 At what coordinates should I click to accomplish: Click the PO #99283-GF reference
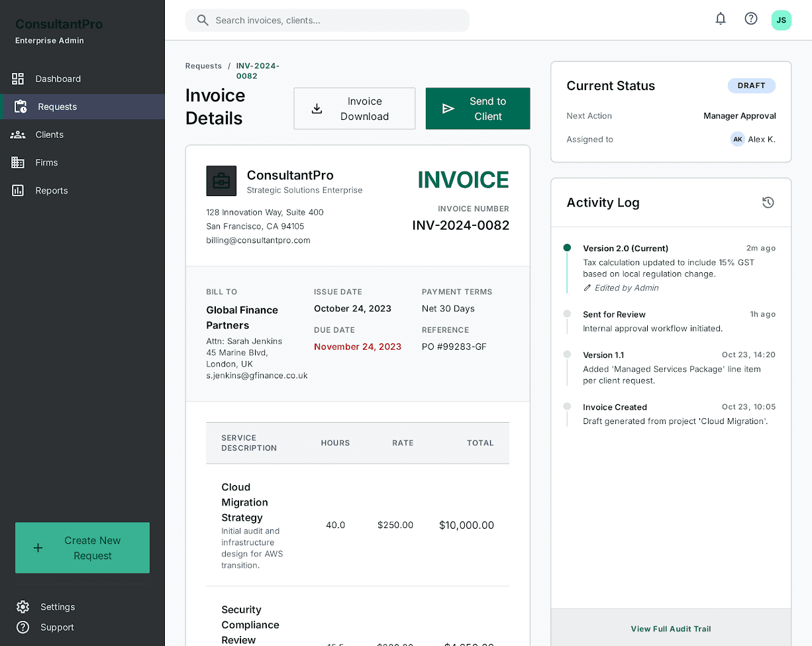click(x=454, y=347)
